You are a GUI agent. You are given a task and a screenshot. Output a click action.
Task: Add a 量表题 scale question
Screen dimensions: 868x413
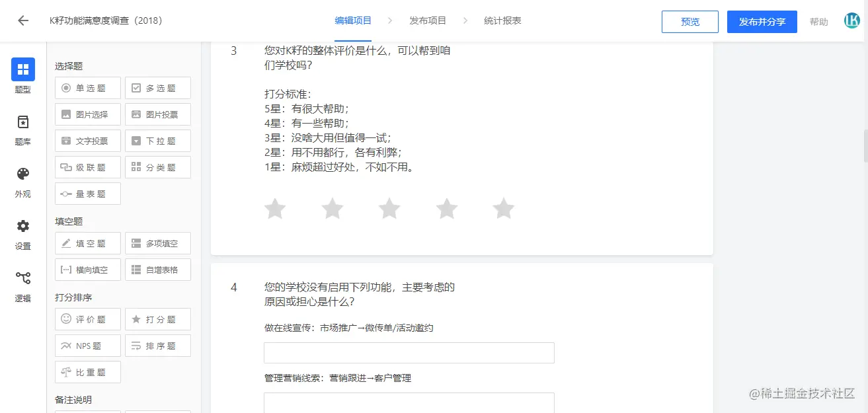88,194
